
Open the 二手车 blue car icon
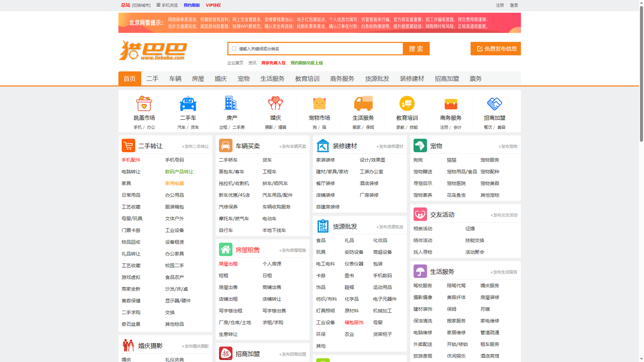tap(188, 104)
